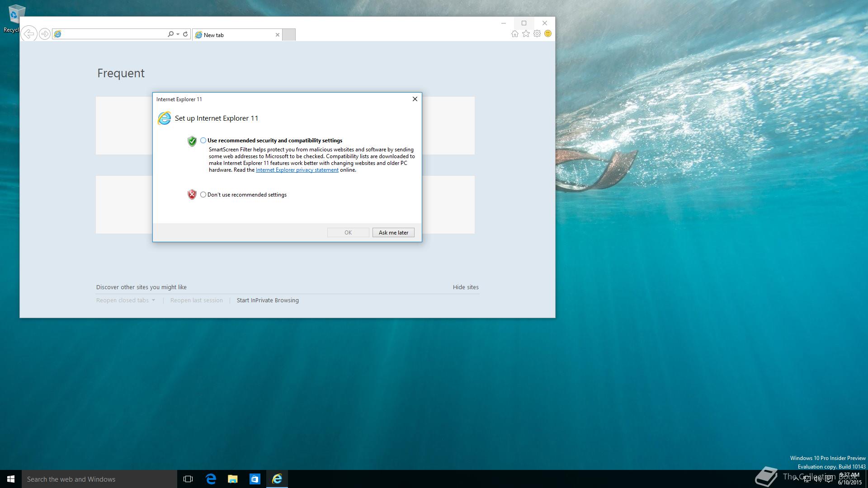Go to the Home page icon
Screen dimensions: 868x488
(514, 34)
